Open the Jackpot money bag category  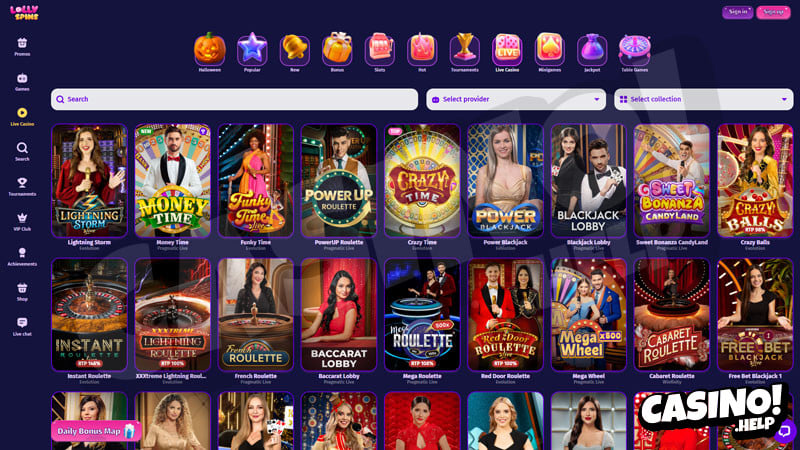tap(592, 51)
